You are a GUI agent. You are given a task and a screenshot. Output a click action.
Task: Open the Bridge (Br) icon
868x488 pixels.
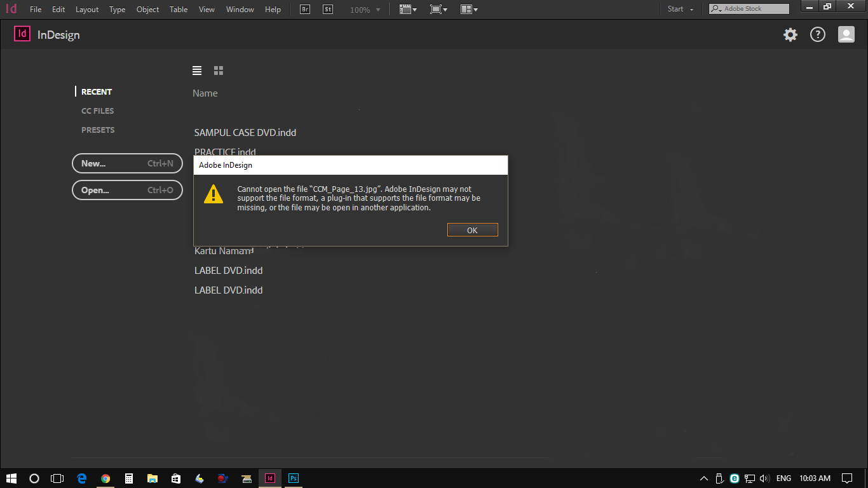[305, 10]
